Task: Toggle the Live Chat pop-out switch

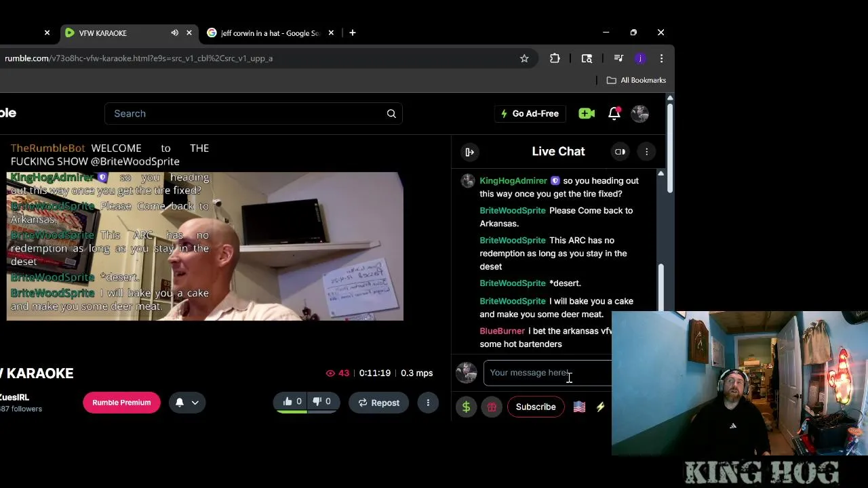Action: pyautogui.click(x=620, y=152)
